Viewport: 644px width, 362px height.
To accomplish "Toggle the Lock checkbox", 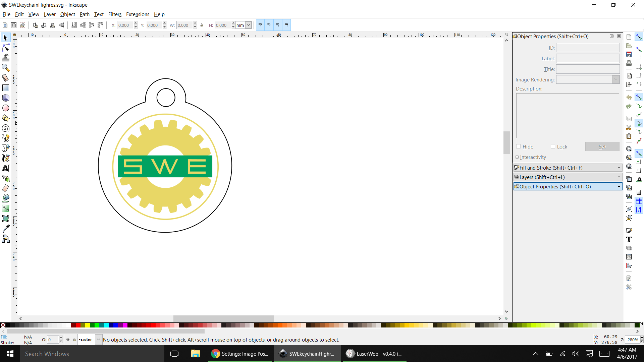I will tap(553, 146).
